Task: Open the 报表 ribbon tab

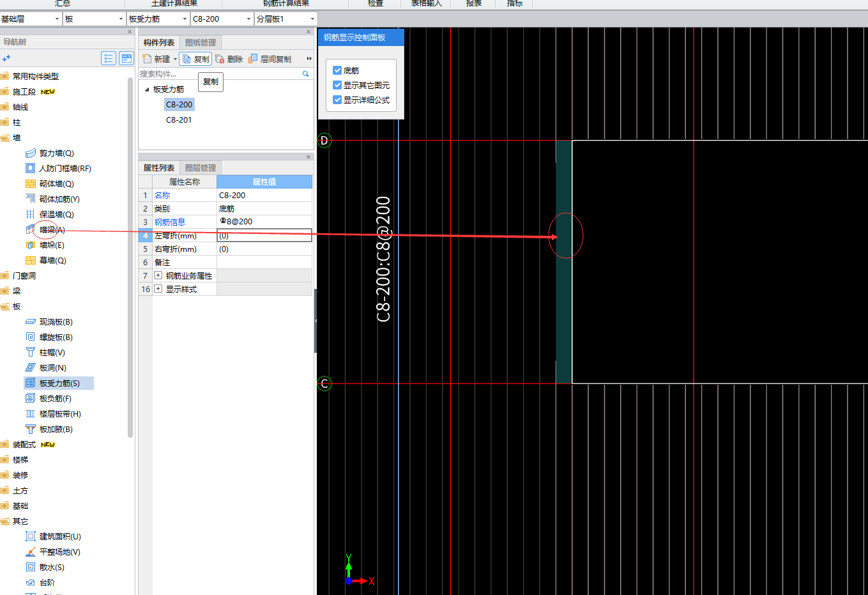Action: tap(474, 3)
